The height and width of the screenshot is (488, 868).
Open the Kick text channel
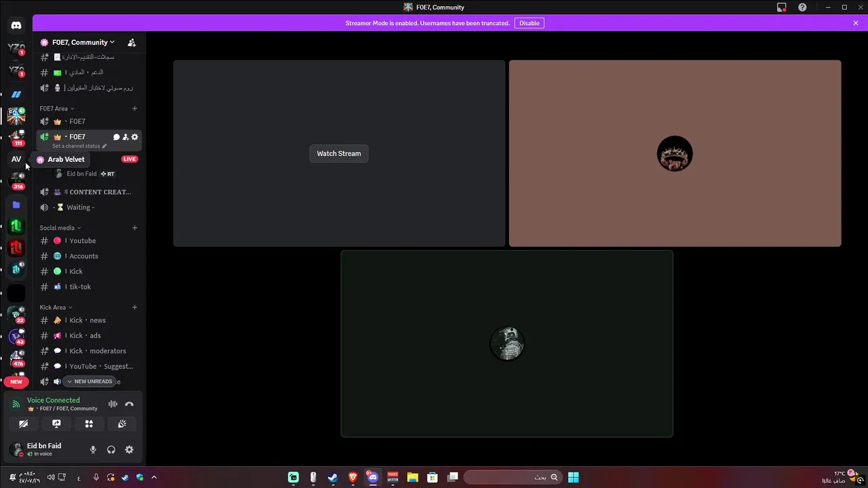point(88,271)
